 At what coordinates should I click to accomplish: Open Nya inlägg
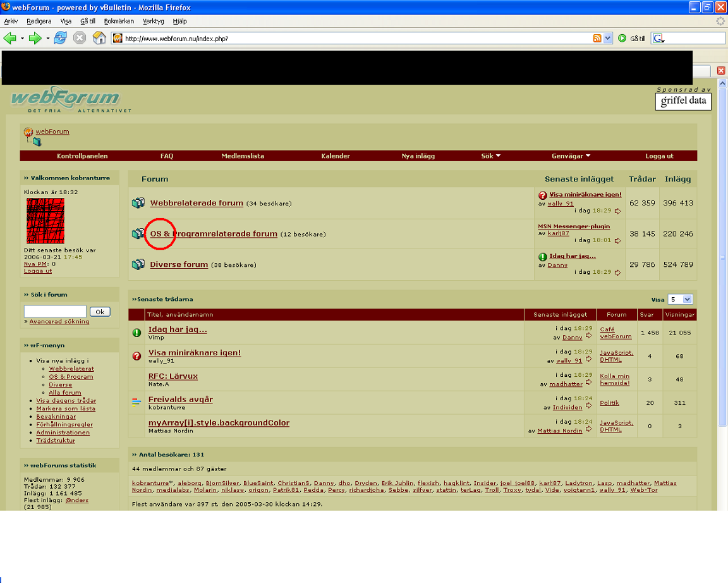pos(418,156)
